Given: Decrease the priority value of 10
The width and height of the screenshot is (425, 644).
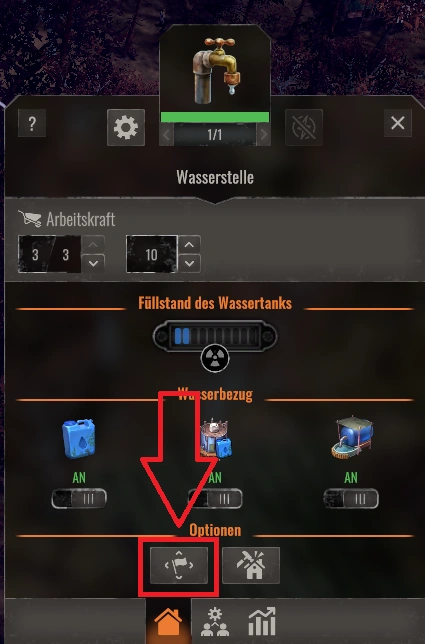Looking at the screenshot, I should coord(189,263).
